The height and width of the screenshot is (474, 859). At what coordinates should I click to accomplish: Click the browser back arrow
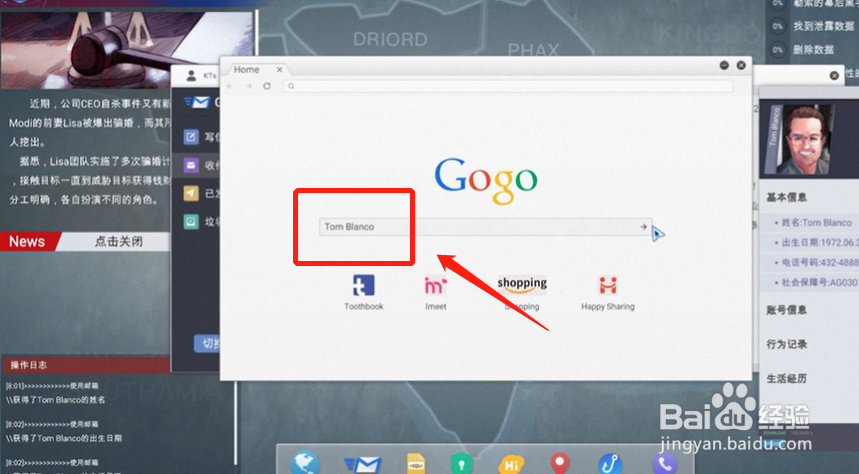click(x=231, y=86)
